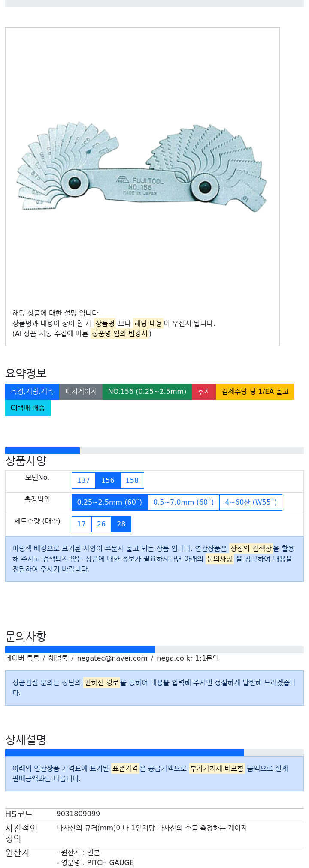Choose model number 158
This screenshot has width=309, height=868.
(x=132, y=481)
